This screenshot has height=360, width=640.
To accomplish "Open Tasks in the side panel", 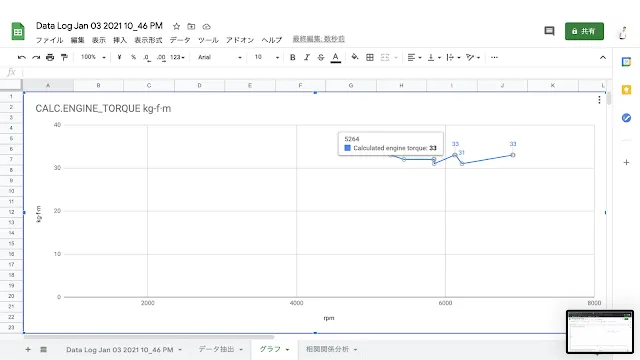I will (x=626, y=118).
